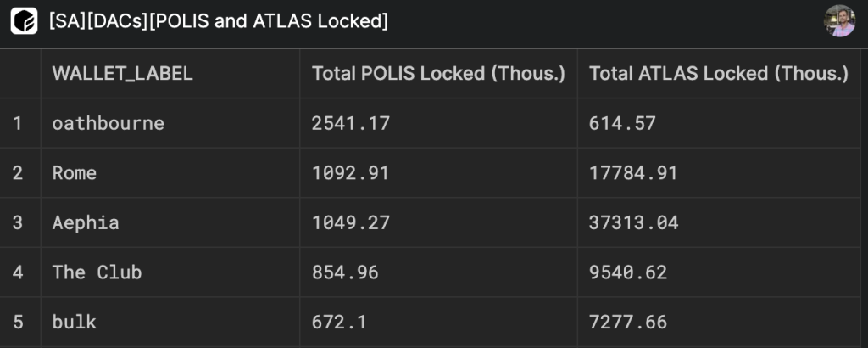Select the bulk wallet cell
The width and height of the screenshot is (868, 348).
[x=75, y=323]
